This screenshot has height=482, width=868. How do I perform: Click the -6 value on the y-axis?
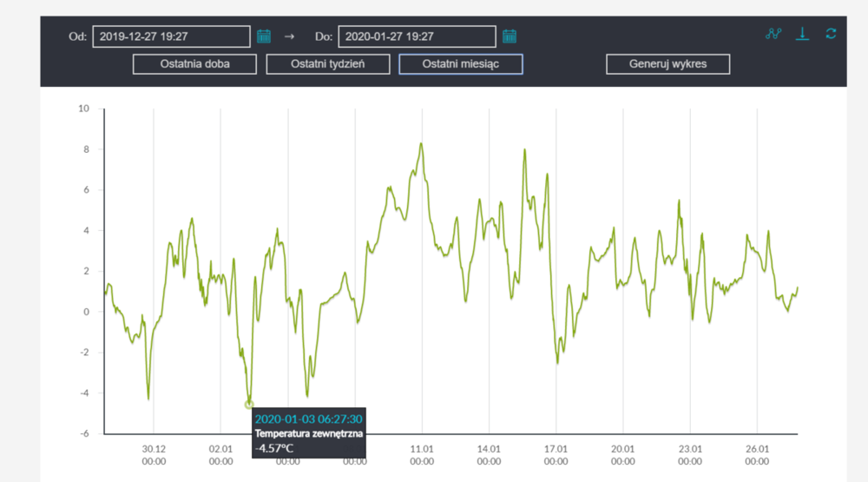click(x=84, y=433)
